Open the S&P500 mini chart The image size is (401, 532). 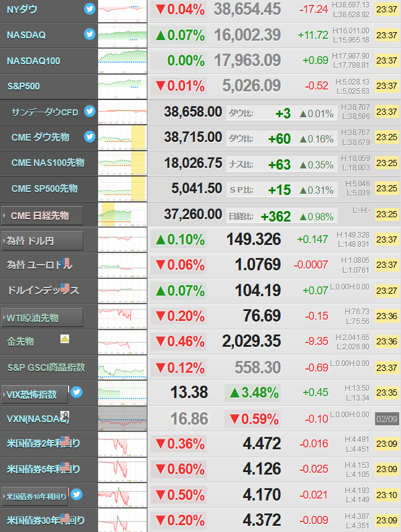pos(123,87)
